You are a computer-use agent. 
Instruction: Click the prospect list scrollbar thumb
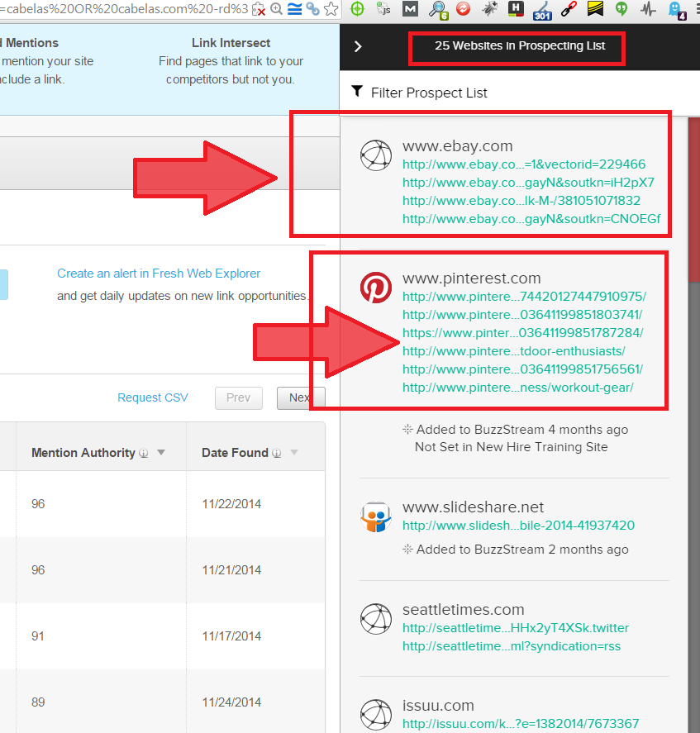tap(694, 200)
